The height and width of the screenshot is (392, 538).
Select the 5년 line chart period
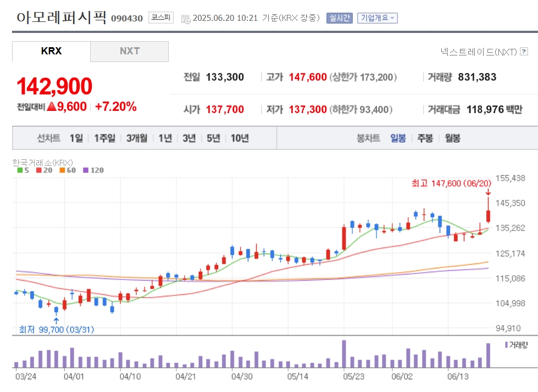(x=213, y=138)
